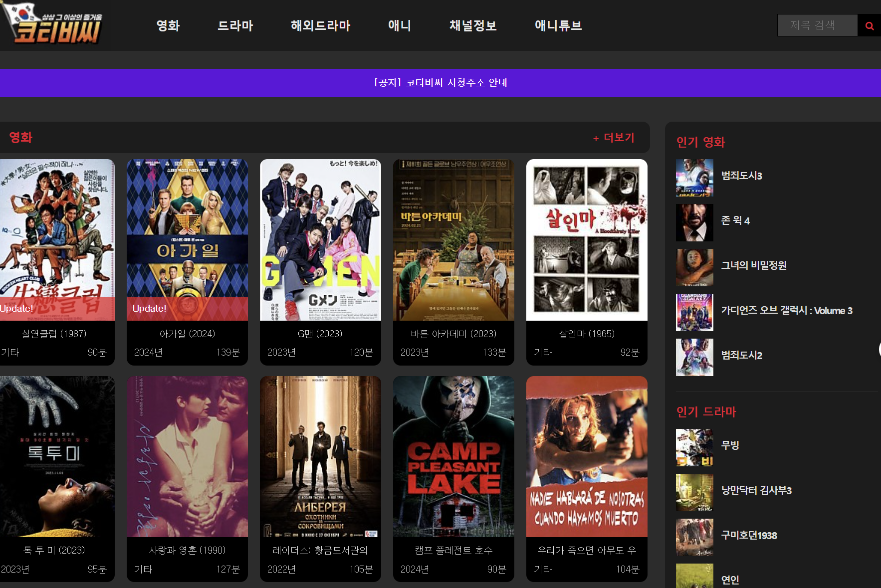Open the 사랑과 영혼 poster
881x588 pixels.
[x=187, y=456]
